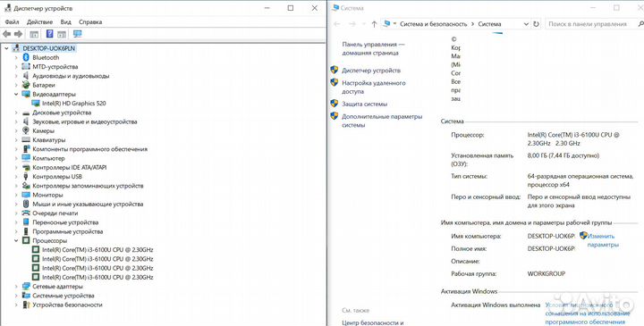
Task: Click Система и безопасность in the address bar
Action: (433, 24)
